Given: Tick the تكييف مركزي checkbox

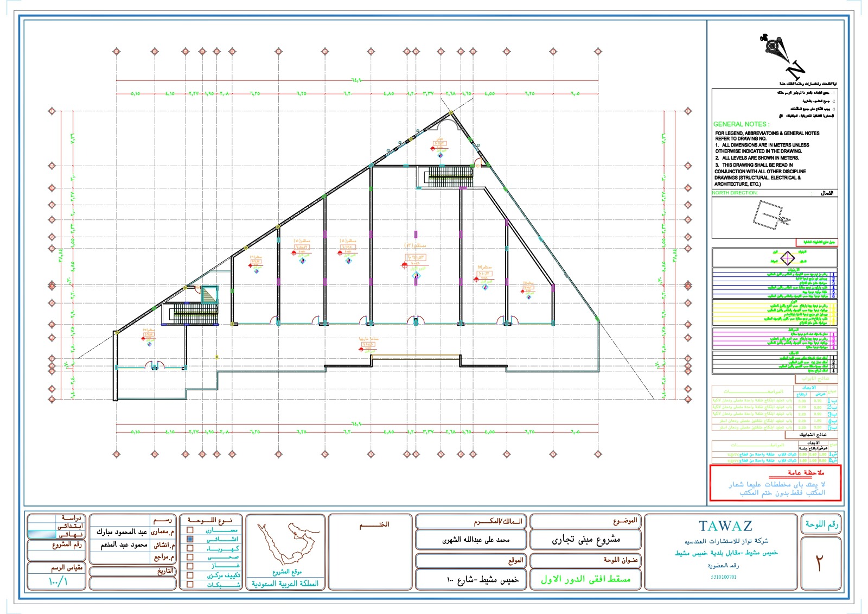Looking at the screenshot, I should (x=190, y=575).
